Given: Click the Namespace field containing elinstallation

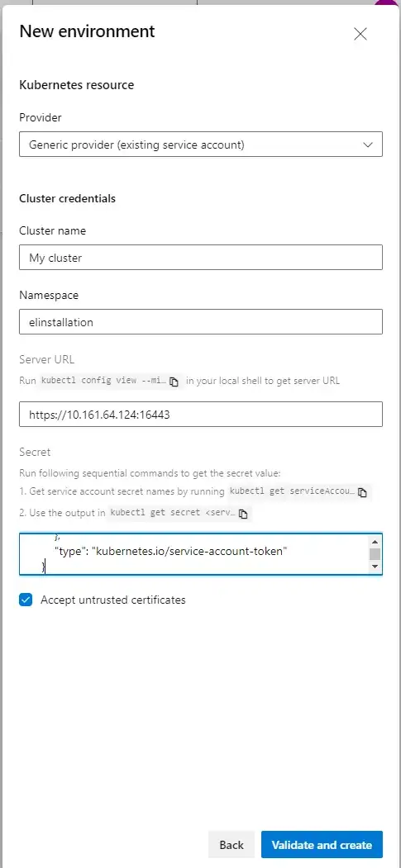Looking at the screenshot, I should 200,321.
